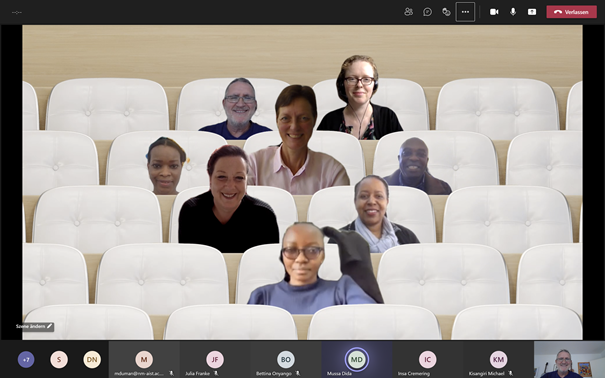This screenshot has height=378, width=605.
Task: Open the meeting chat icon
Action: click(x=427, y=12)
